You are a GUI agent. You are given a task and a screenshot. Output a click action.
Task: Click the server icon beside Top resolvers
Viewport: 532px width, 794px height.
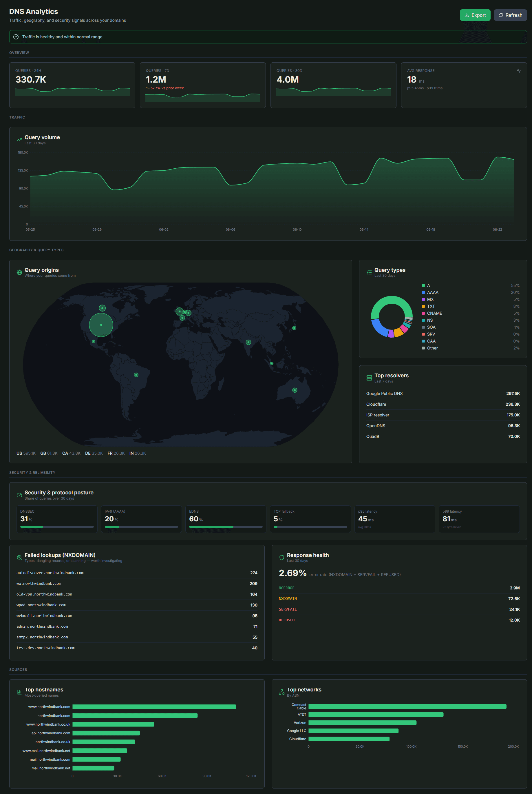click(369, 378)
